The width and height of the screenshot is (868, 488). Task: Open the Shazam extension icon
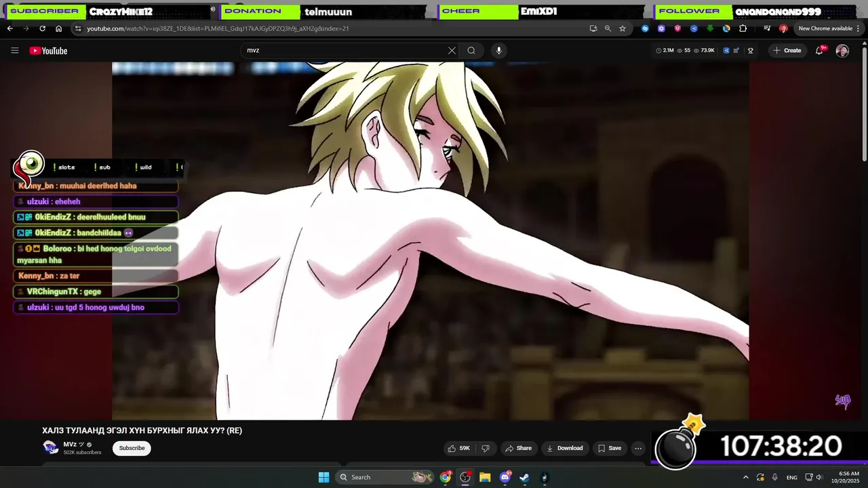pyautogui.click(x=645, y=28)
